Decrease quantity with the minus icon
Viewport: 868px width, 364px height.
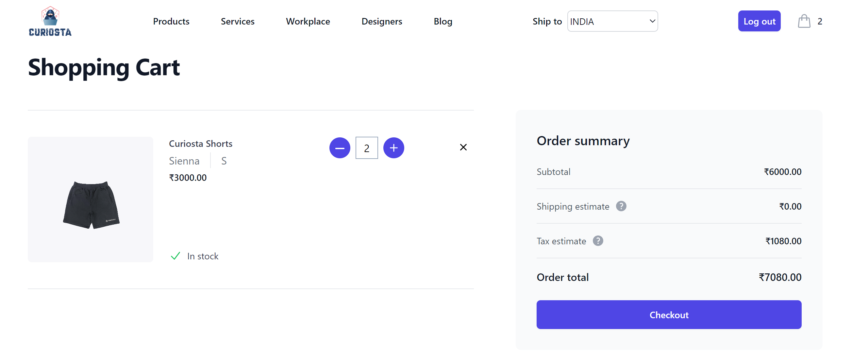(340, 147)
